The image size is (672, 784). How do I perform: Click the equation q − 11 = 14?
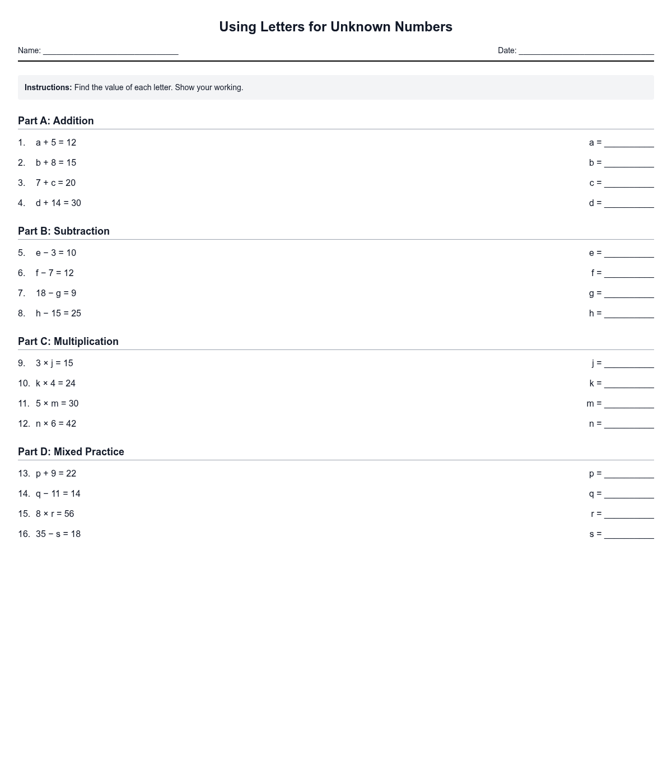[x=58, y=494]
